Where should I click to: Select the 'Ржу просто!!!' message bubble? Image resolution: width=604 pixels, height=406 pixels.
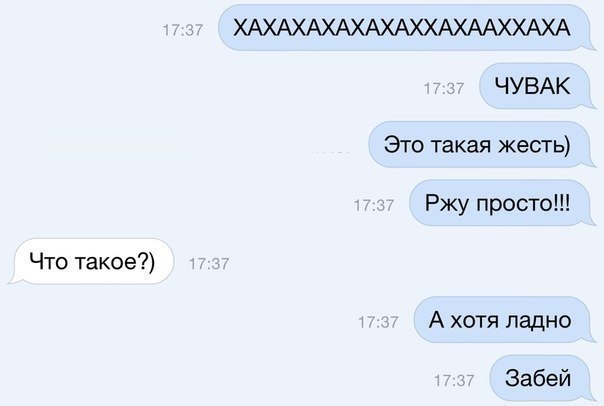click(502, 203)
